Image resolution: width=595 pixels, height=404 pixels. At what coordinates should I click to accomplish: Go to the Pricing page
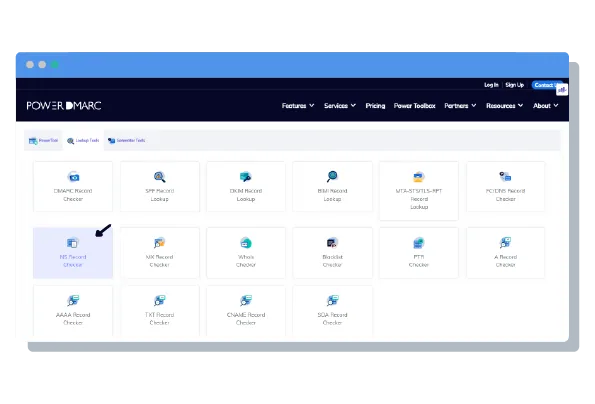pyautogui.click(x=375, y=106)
